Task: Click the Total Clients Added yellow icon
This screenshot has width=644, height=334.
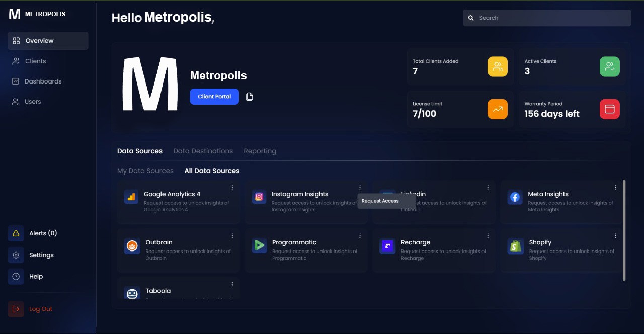Action: [x=498, y=66]
